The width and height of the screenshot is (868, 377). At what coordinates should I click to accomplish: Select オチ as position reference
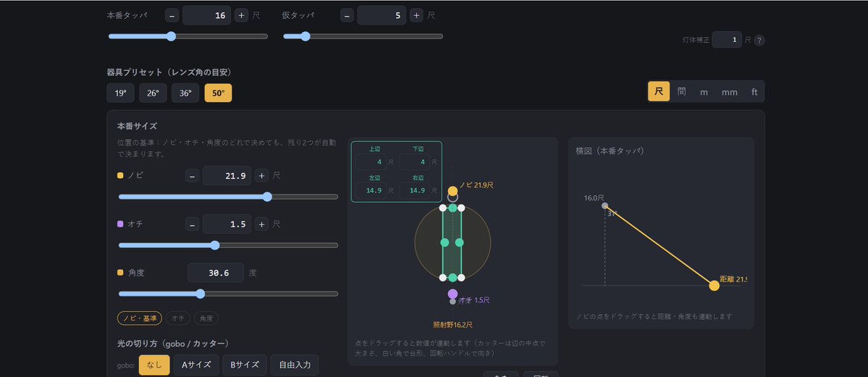coord(177,318)
